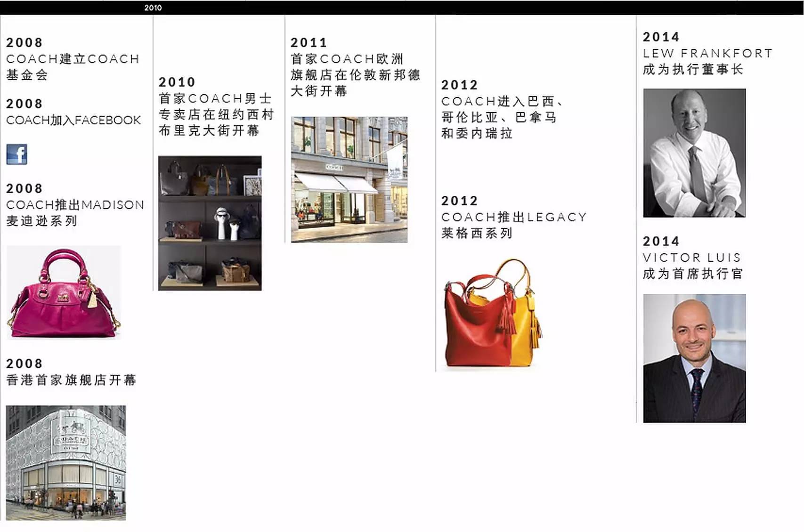The height and width of the screenshot is (532, 804).
Task: Select the COACH建立COACH基金会 entry
Action: 73,66
